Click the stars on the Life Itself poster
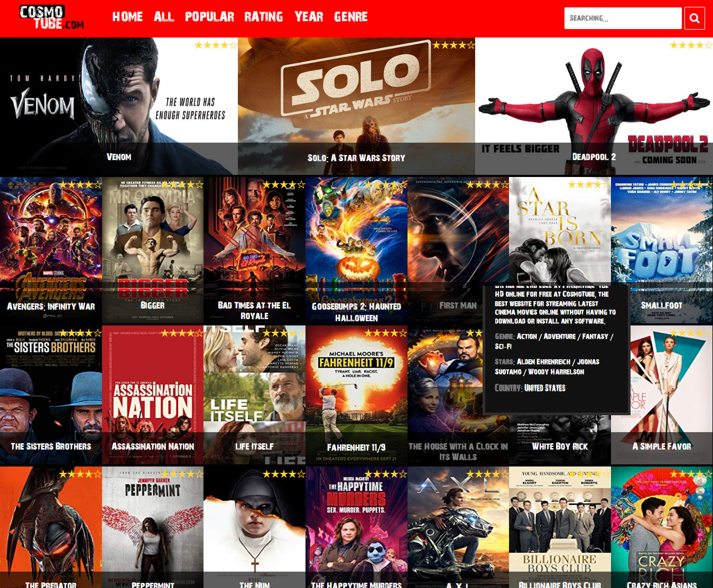This screenshot has width=713, height=588. click(x=284, y=333)
